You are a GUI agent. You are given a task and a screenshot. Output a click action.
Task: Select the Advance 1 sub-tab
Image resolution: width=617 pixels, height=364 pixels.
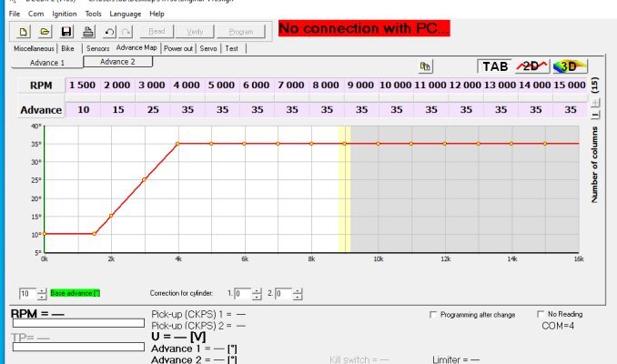[x=47, y=63]
